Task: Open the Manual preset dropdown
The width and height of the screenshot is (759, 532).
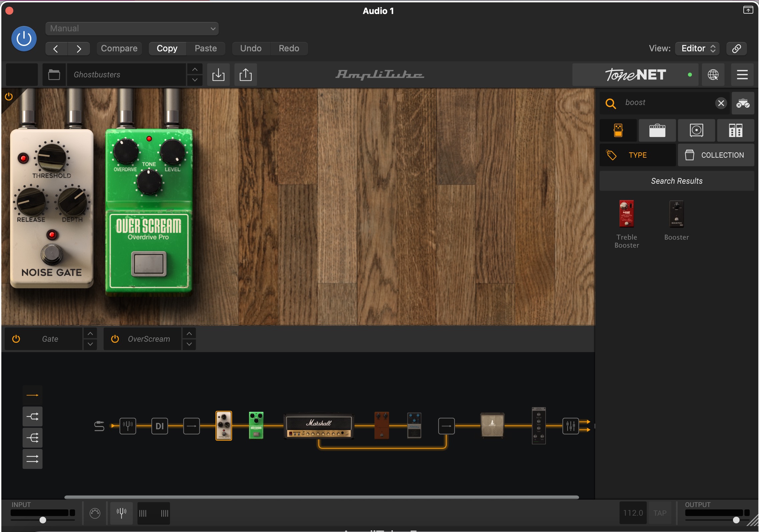Action: tap(132, 29)
